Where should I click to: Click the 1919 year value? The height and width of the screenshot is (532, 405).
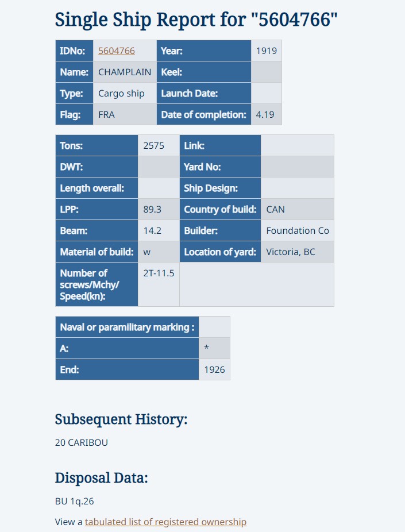coord(267,51)
